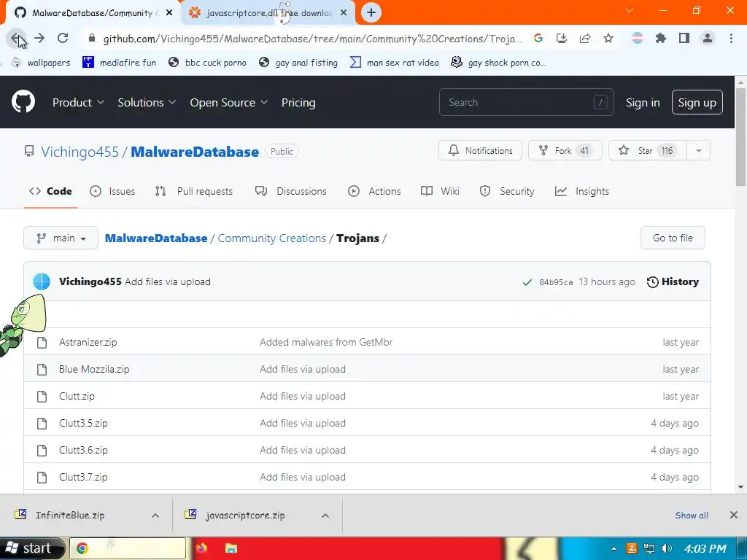Open the Actions tab
This screenshot has height=560, width=747.
pyautogui.click(x=374, y=192)
